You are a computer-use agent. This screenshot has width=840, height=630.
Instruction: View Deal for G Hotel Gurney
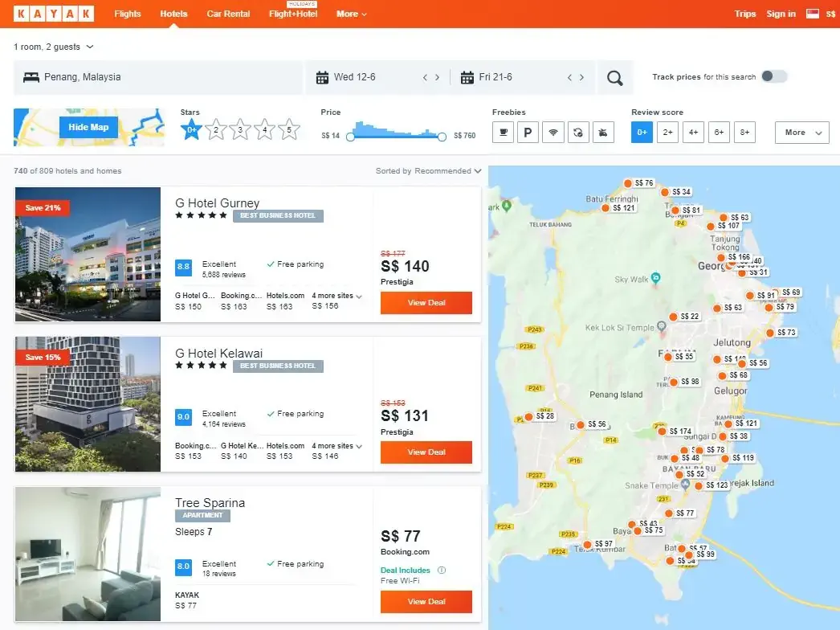coord(426,302)
